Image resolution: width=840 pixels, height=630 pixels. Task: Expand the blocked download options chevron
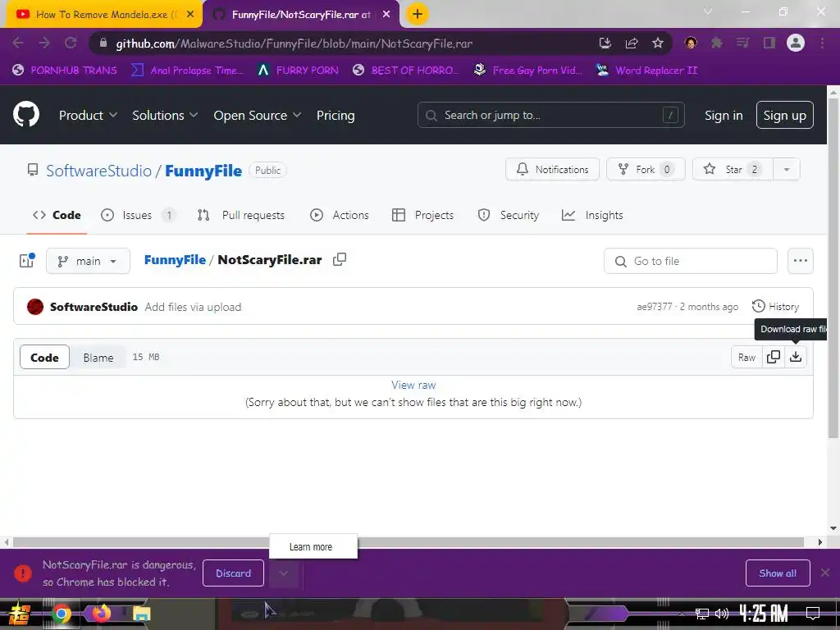pyautogui.click(x=283, y=573)
